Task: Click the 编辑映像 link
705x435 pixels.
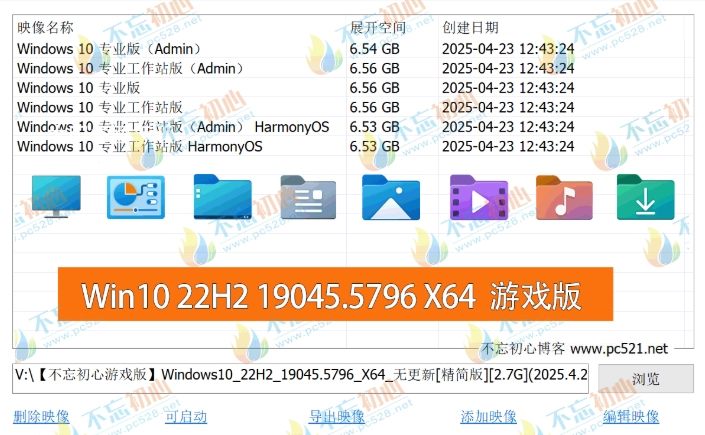Action: [631, 417]
